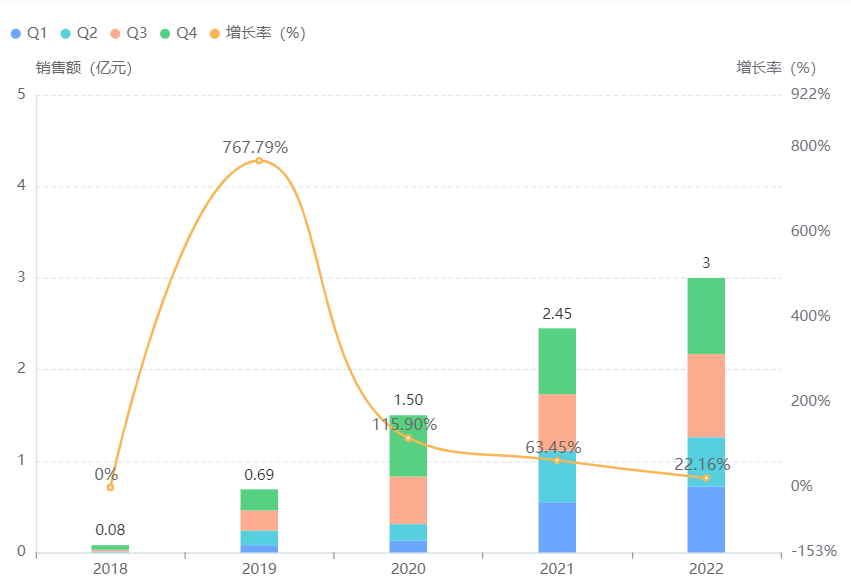Screen dimensions: 851x579
Task: Click the 0% growth point for 2018
Action: click(x=110, y=487)
